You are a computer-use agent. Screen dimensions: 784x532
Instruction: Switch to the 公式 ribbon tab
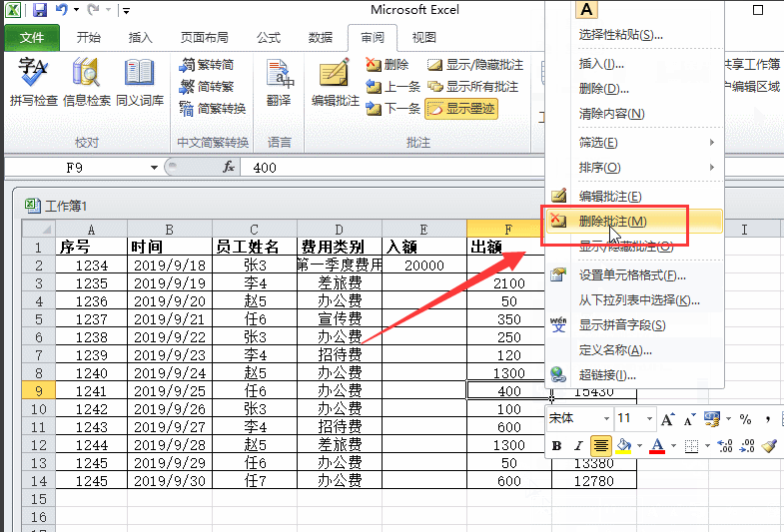[269, 38]
